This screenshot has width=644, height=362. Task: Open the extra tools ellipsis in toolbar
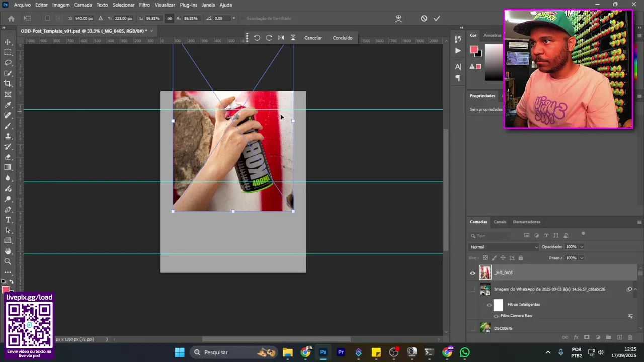[8, 272]
